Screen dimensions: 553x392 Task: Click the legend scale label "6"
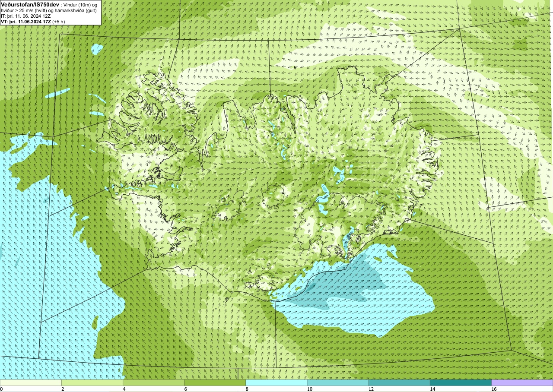coord(185,389)
